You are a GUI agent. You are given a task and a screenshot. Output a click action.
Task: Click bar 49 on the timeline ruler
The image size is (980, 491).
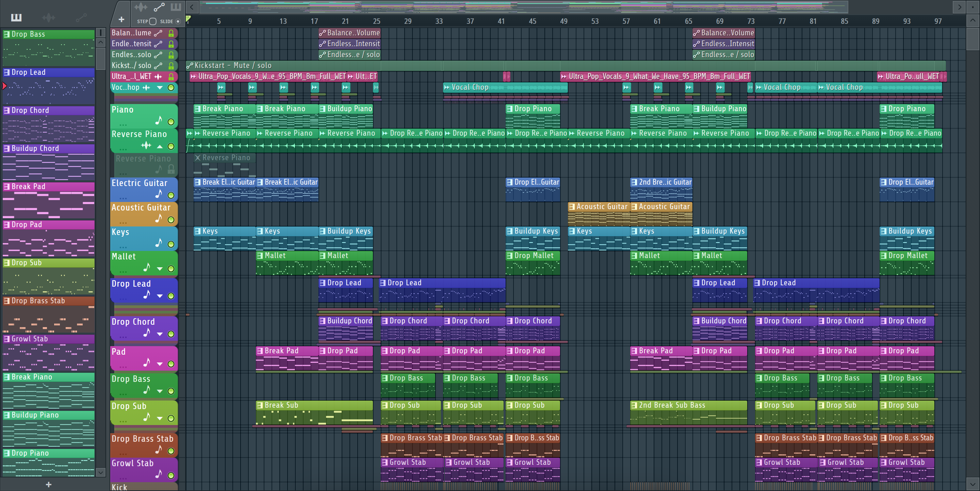pyautogui.click(x=564, y=21)
